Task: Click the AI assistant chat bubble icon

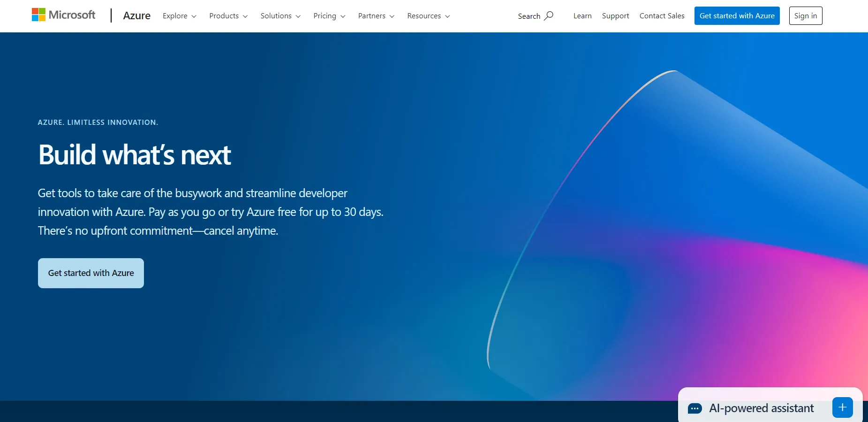Action: tap(694, 408)
